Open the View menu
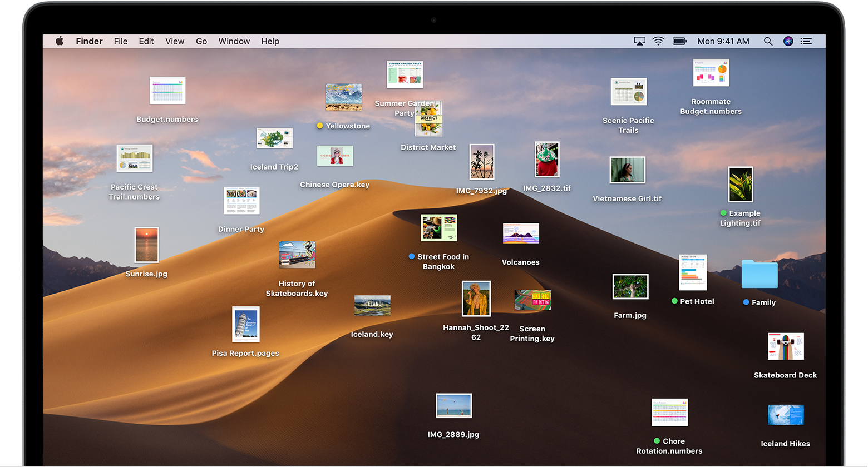 pos(175,41)
